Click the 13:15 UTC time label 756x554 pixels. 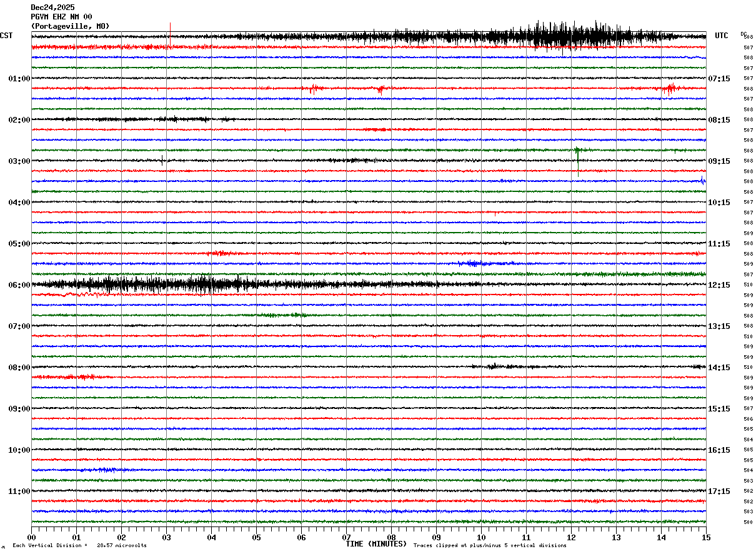[719, 326]
